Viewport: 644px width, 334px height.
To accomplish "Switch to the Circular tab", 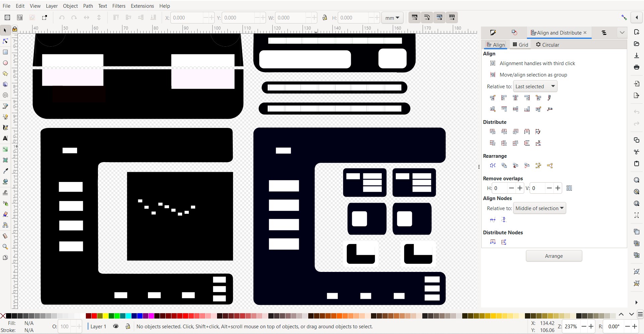I will point(547,45).
